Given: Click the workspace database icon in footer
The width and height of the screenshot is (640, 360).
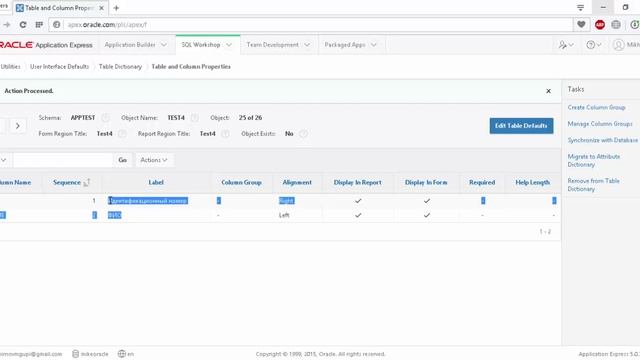Looking at the screenshot, I should [x=76, y=354].
